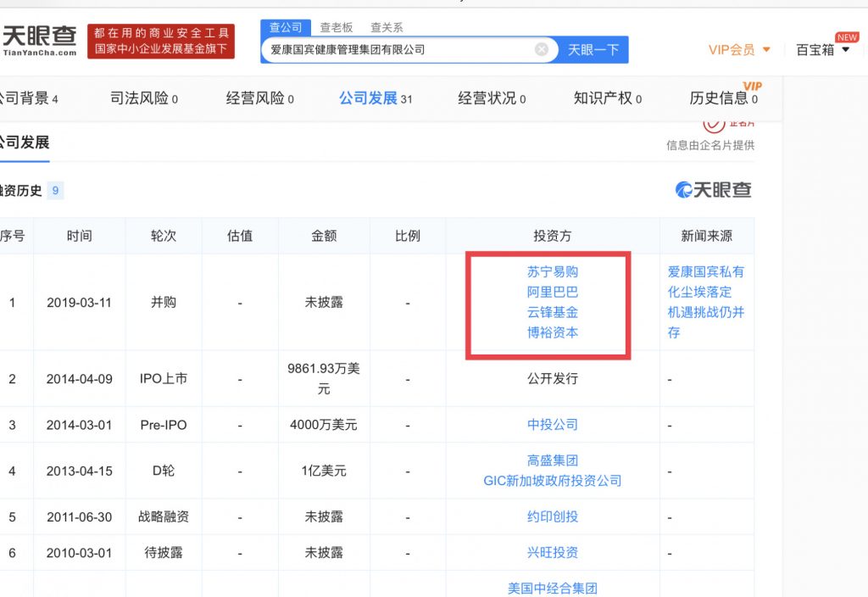Screen dimensions: 868x597
Task: Click the red commercial security tool banner
Action: click(x=161, y=41)
